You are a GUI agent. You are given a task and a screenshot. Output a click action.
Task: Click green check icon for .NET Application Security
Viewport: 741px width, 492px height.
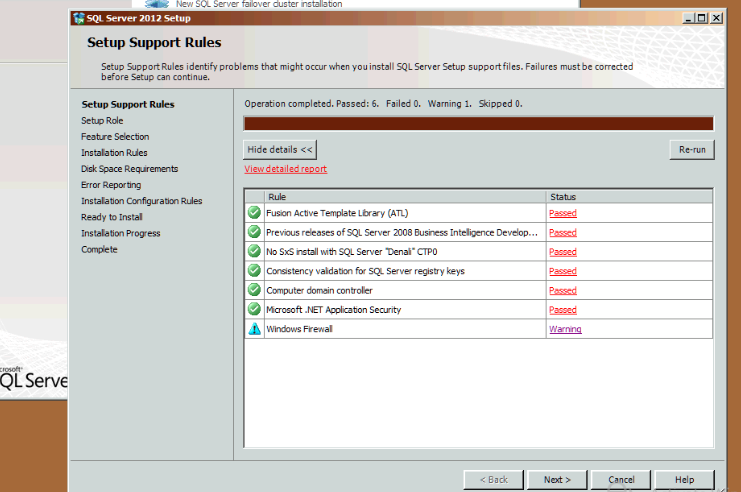tap(254, 310)
